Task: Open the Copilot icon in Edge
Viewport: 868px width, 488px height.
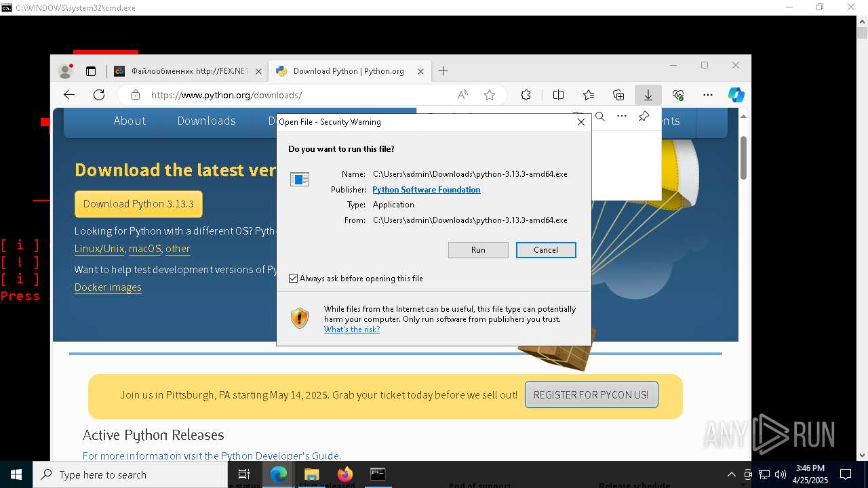Action: click(736, 95)
